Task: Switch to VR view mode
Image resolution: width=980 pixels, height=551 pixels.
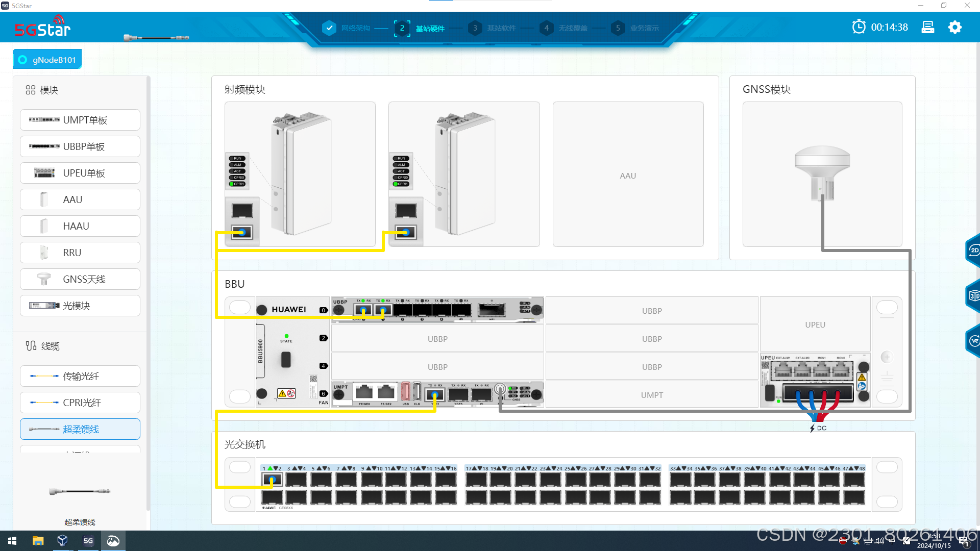Action: pos(974,341)
